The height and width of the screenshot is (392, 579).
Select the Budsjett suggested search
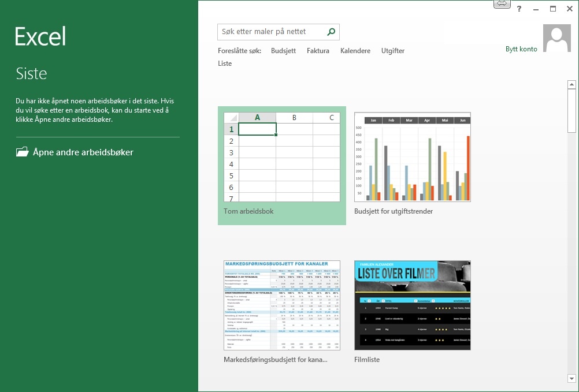[x=283, y=51]
